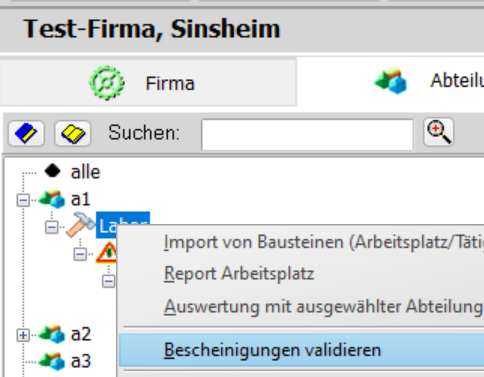The image size is (484, 377).
Task: Click the hammer icon next to Labor
Action: point(80,225)
